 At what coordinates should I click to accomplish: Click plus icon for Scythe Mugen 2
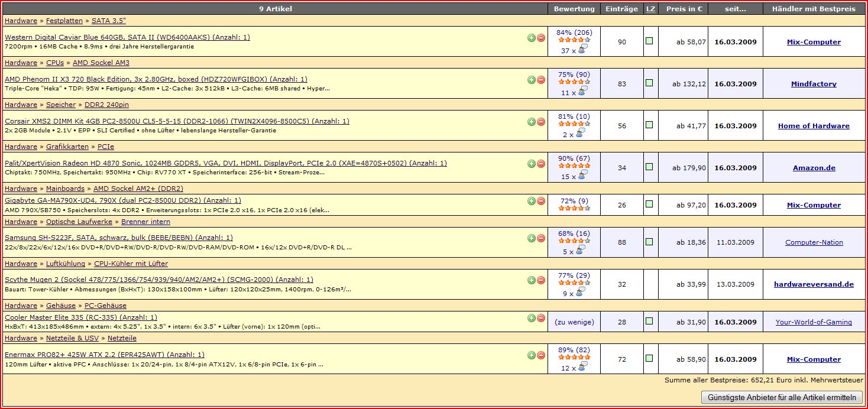[532, 280]
